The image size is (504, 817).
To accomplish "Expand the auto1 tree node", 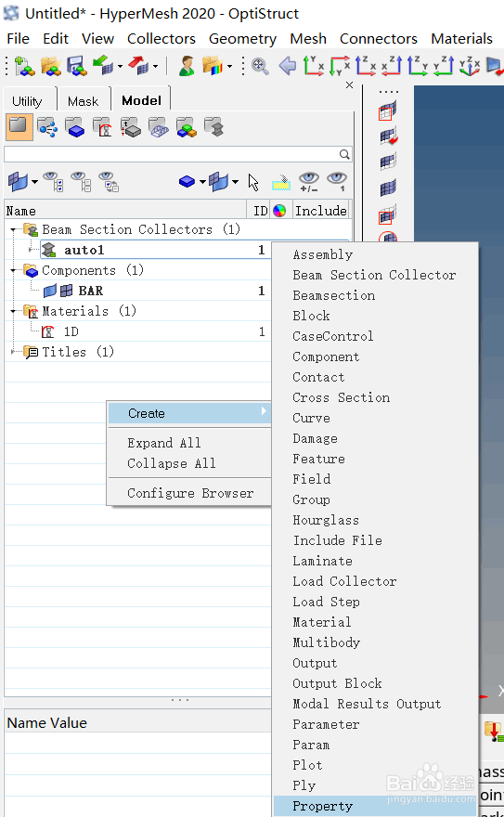I will coord(31,250).
